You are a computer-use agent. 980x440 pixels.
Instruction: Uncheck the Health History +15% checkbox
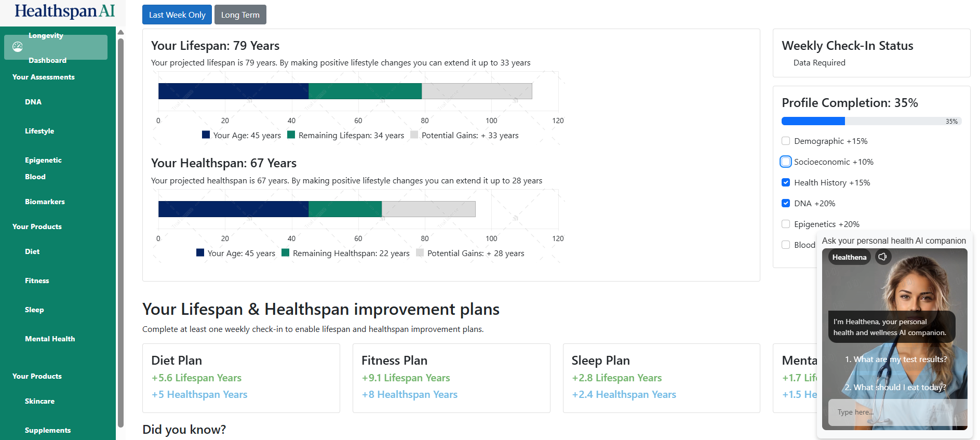pos(786,182)
